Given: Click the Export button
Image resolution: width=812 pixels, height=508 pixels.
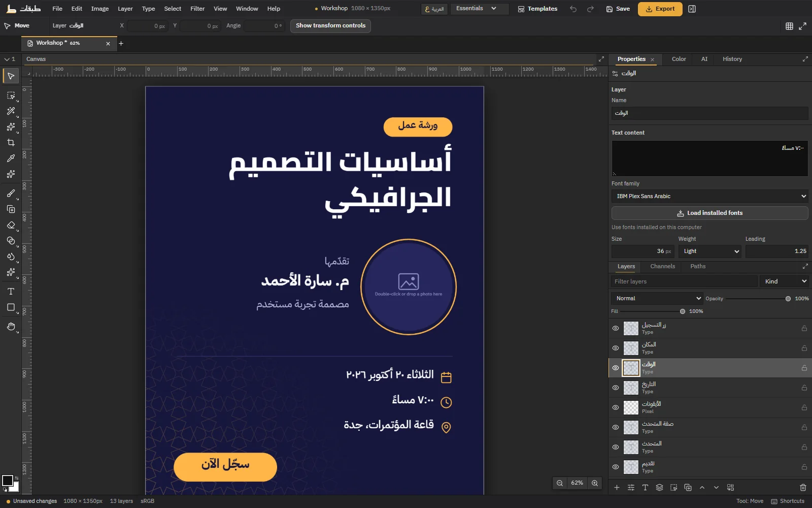Looking at the screenshot, I should (x=660, y=9).
